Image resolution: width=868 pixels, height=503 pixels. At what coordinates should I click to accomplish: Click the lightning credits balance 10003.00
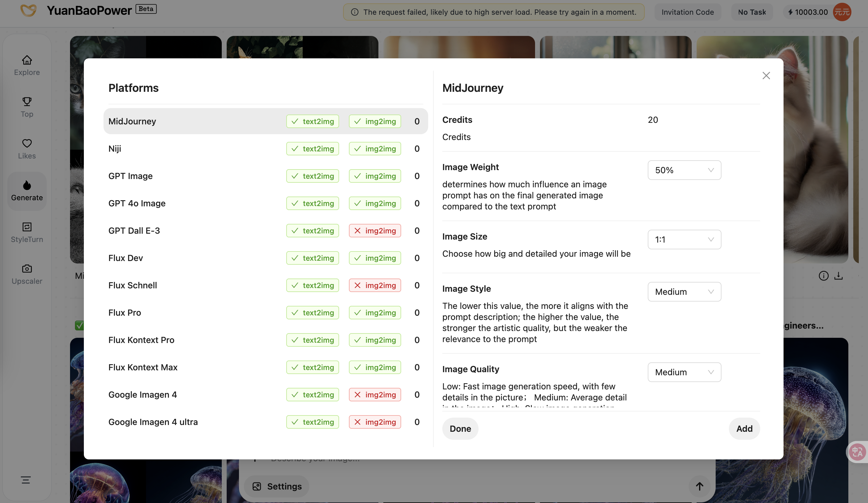click(807, 12)
